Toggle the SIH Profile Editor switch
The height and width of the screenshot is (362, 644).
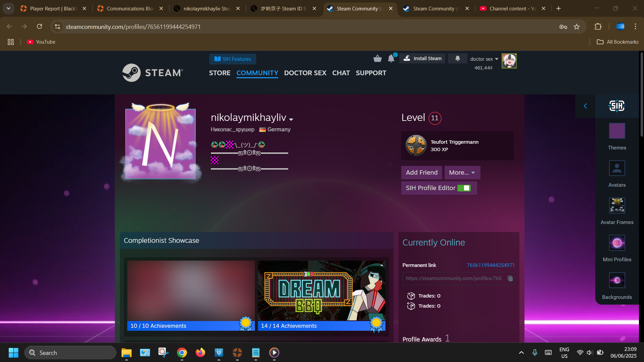point(464,188)
